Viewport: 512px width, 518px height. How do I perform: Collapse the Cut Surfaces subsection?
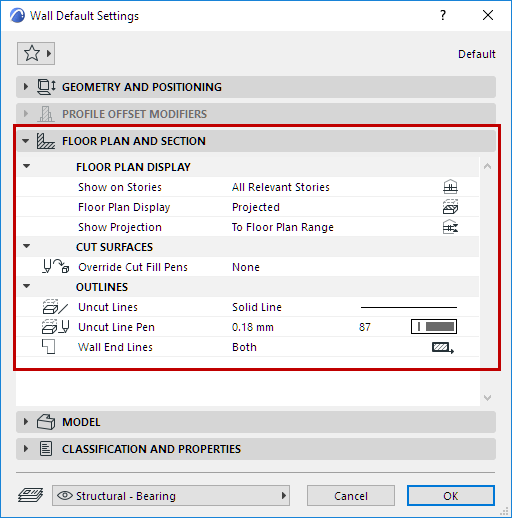tap(26, 246)
